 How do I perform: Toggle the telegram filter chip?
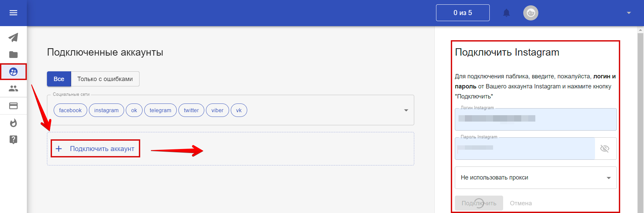(x=160, y=110)
